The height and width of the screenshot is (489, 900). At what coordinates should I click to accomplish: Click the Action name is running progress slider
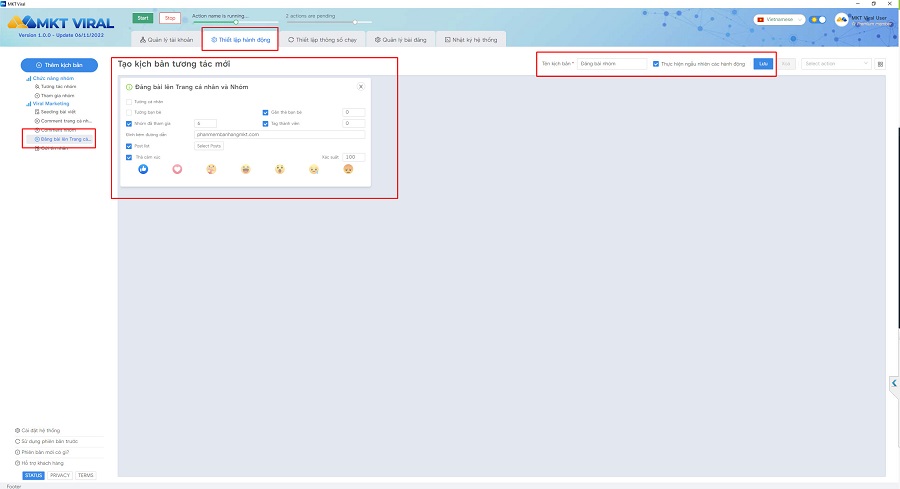pos(234,22)
